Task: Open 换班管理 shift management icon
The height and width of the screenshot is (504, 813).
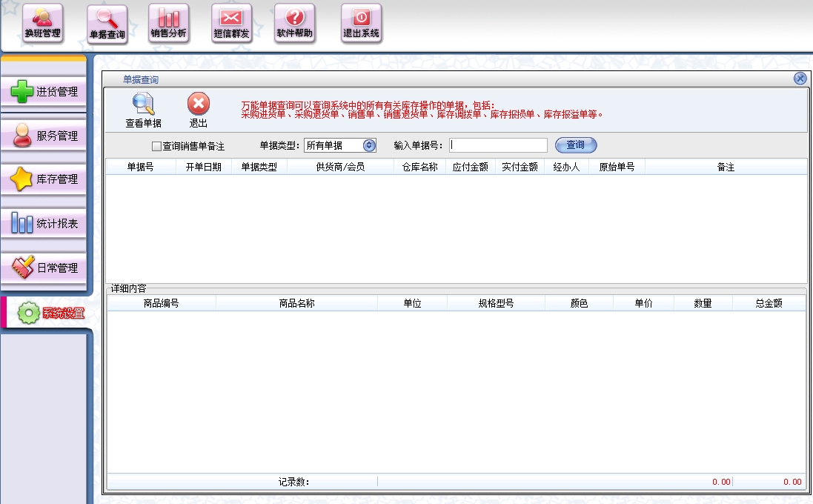Action: (42, 24)
